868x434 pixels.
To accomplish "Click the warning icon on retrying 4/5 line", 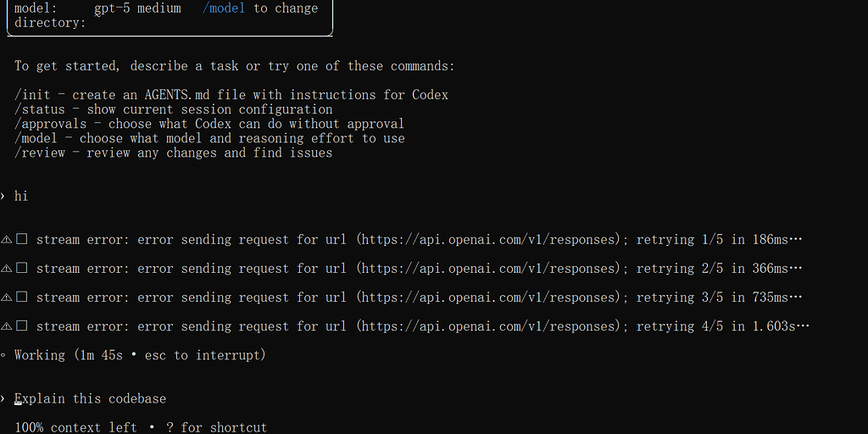I will 6,326.
